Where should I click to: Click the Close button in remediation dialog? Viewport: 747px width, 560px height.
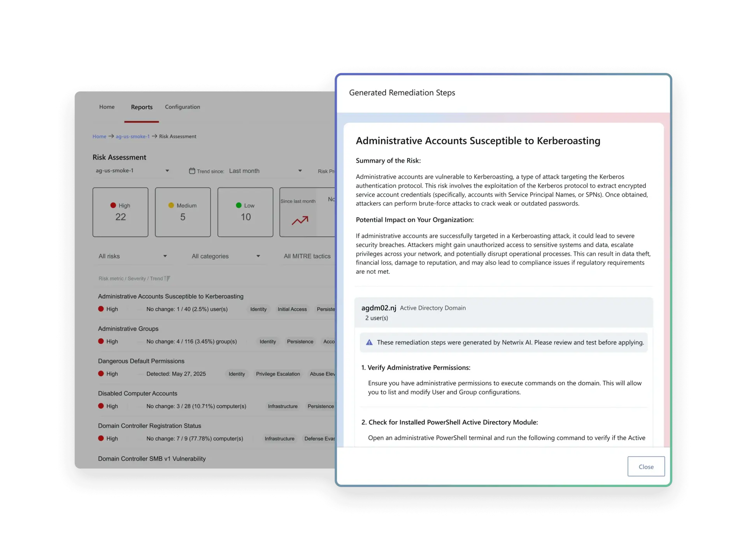(646, 466)
